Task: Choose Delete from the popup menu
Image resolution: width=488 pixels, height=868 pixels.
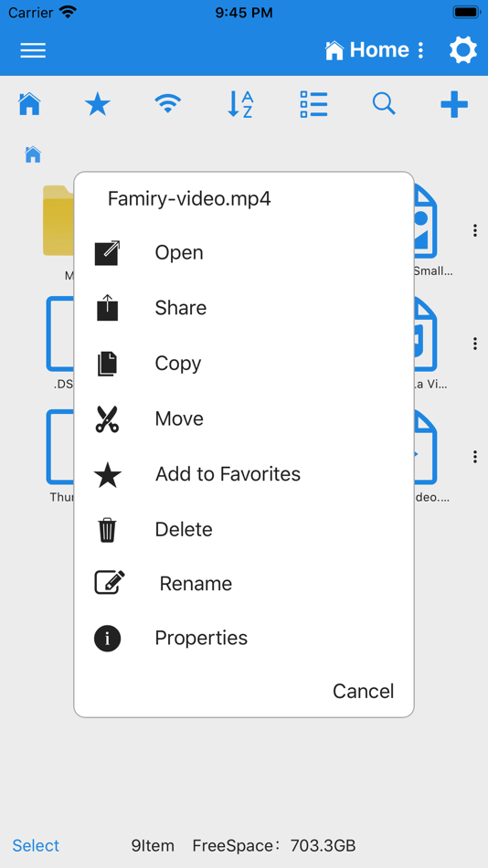Action: coord(244,530)
